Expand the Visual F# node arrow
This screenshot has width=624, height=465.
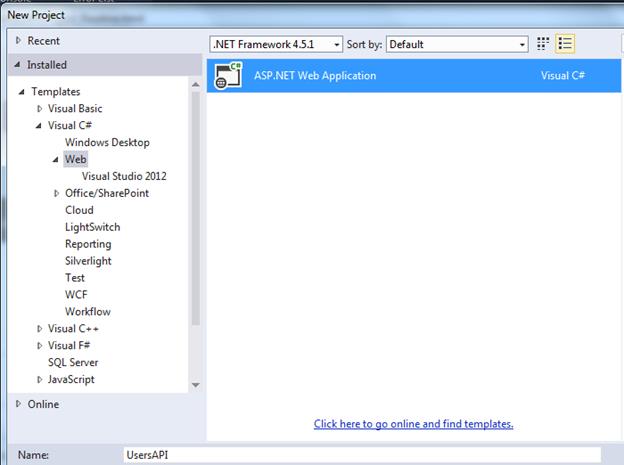point(39,346)
